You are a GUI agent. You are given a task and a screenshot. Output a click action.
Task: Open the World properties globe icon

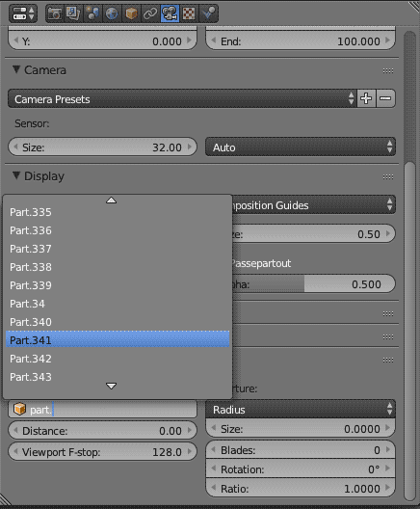pos(112,13)
